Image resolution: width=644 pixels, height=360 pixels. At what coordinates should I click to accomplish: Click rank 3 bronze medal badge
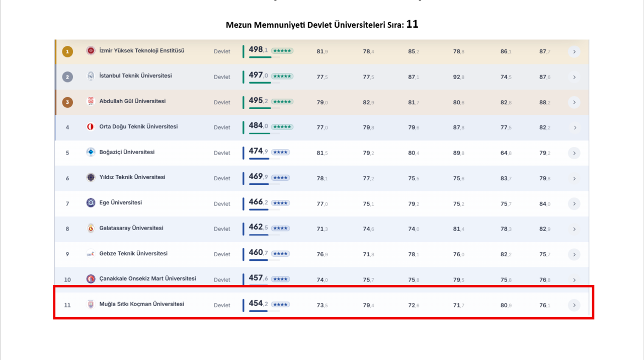coord(67,102)
